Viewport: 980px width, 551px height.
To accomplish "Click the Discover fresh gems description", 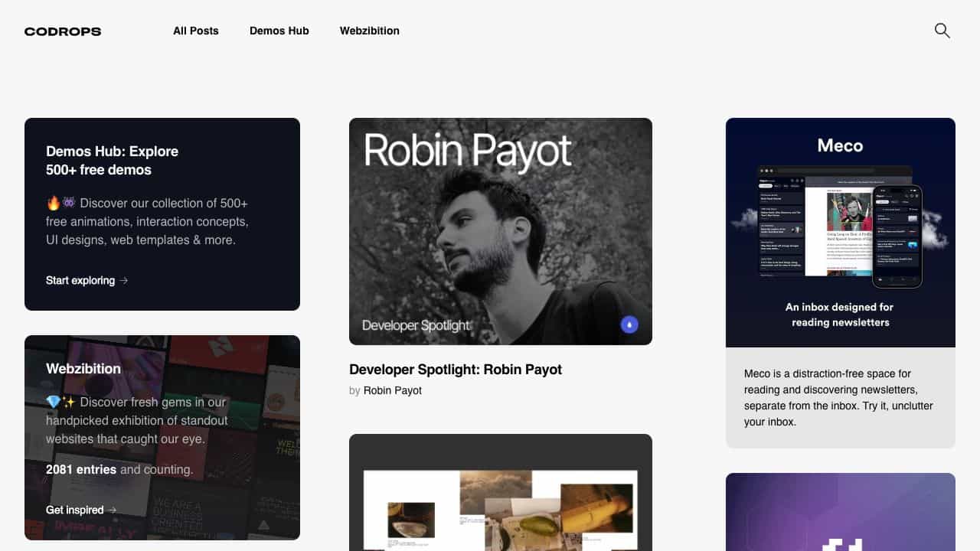I will click(137, 421).
